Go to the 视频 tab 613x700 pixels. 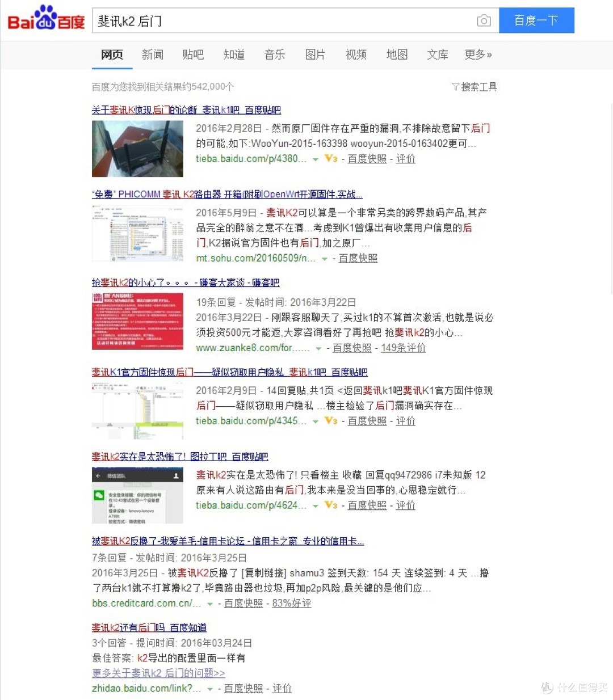coord(356,54)
